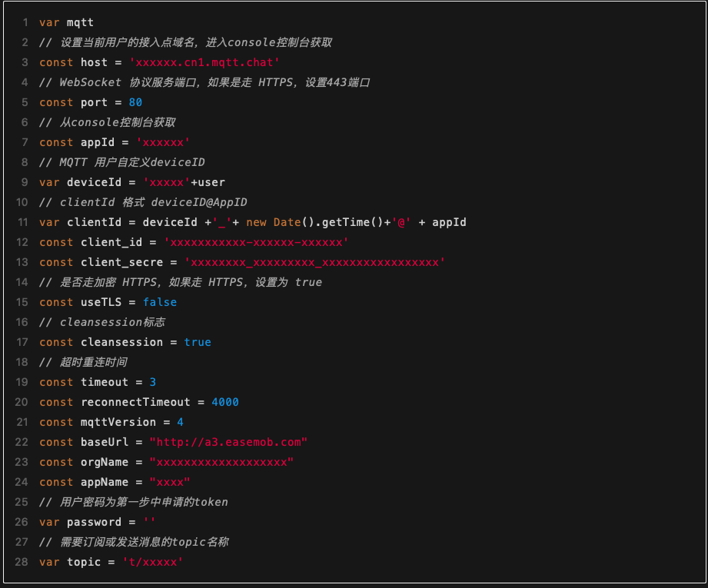Viewport: 708px width, 588px height.
Task: Click the topic string 't/xxxxx'
Action: 152,562
